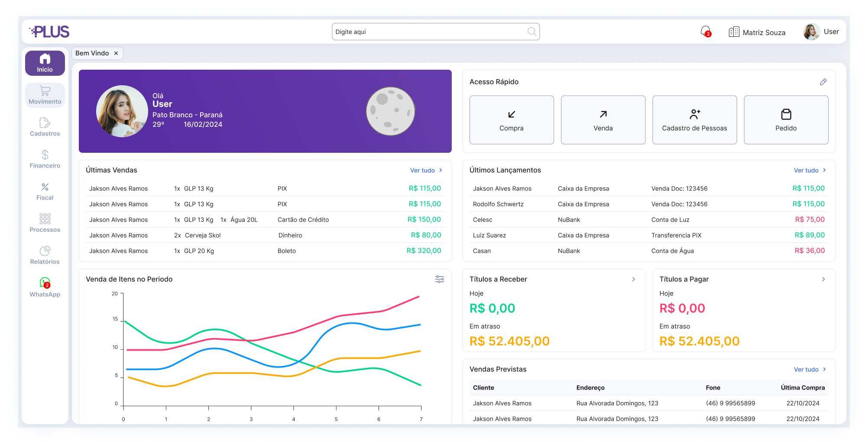Open the Relatórios sidebar section
The height and width of the screenshot is (448, 868).
(45, 255)
